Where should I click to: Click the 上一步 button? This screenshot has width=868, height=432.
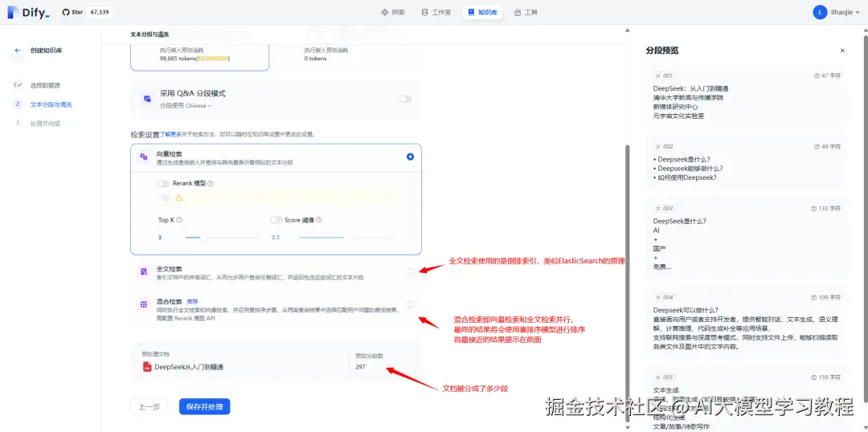(149, 406)
